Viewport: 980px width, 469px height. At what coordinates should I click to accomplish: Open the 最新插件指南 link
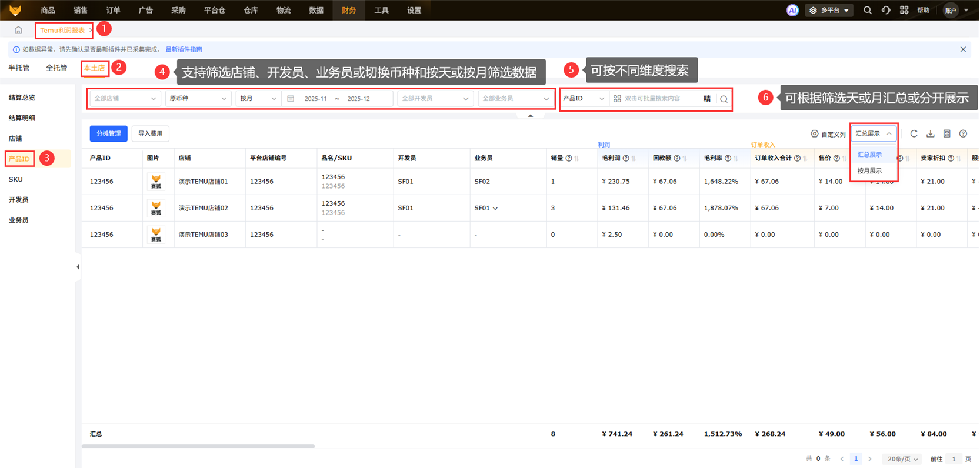tap(184, 50)
